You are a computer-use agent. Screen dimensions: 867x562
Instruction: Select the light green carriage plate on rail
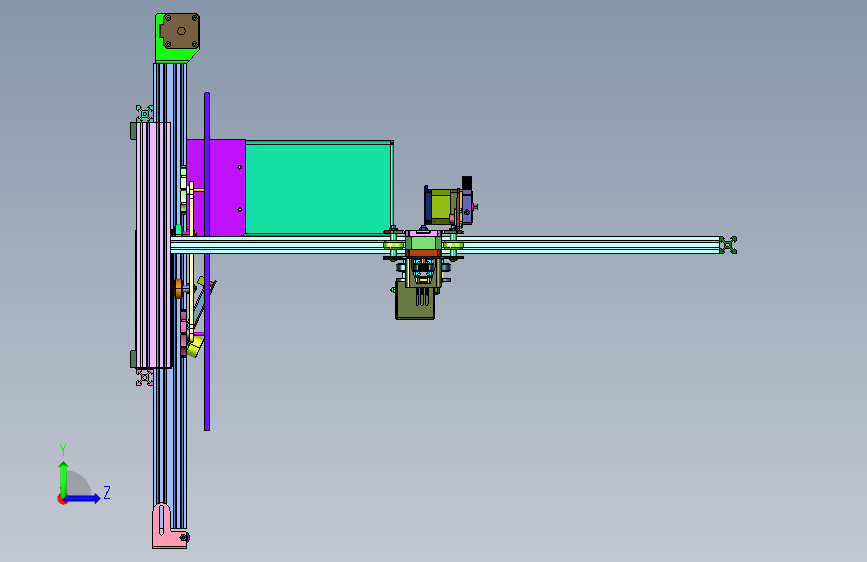(x=424, y=242)
